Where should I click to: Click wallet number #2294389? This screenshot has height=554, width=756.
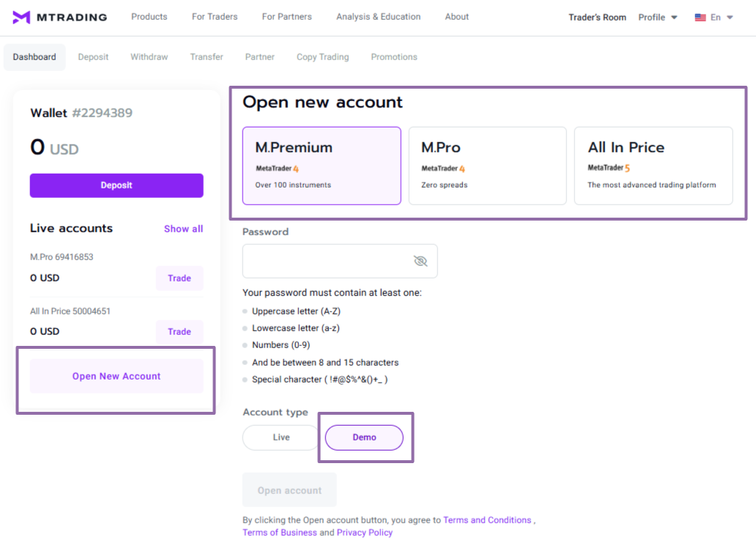102,113
